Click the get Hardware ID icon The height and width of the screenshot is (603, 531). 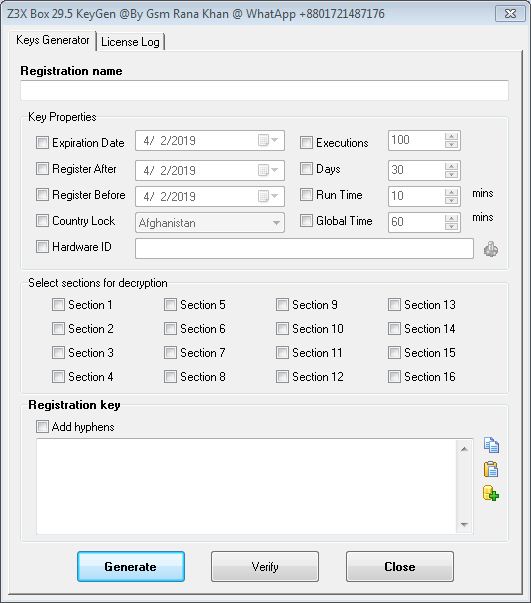pyautogui.click(x=491, y=249)
